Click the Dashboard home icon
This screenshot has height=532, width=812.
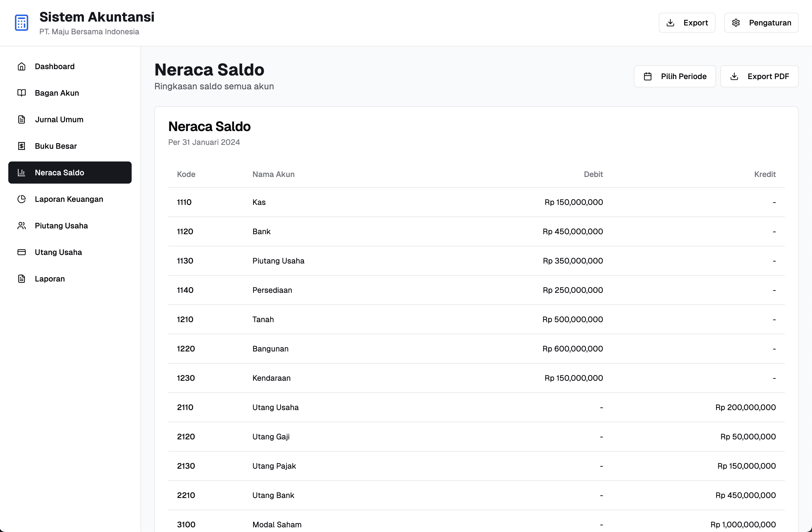coord(22,66)
